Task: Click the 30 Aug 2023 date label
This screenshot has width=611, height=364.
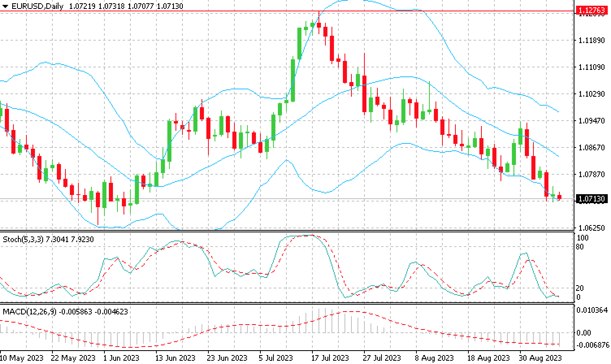Action: pyautogui.click(x=540, y=358)
